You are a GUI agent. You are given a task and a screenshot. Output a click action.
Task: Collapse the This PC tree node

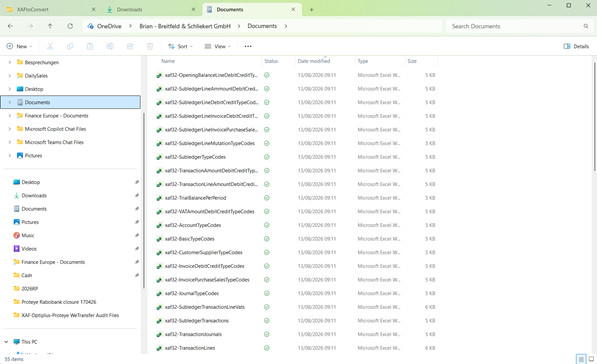(6, 342)
